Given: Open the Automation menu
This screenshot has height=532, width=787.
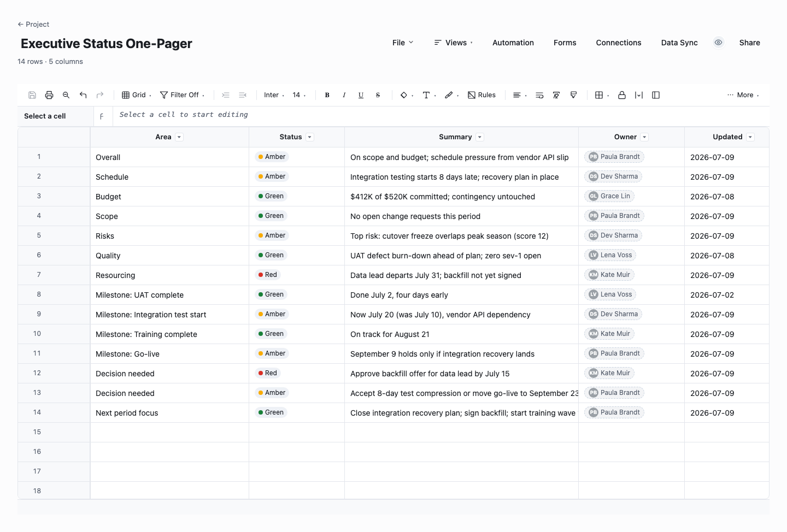Looking at the screenshot, I should point(513,43).
